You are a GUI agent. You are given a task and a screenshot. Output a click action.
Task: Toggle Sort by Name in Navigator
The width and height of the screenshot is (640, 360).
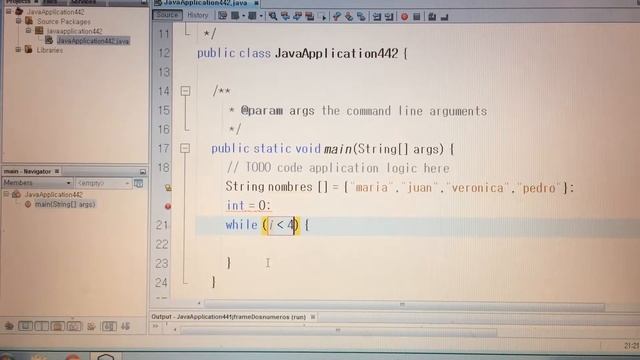tap(109, 326)
